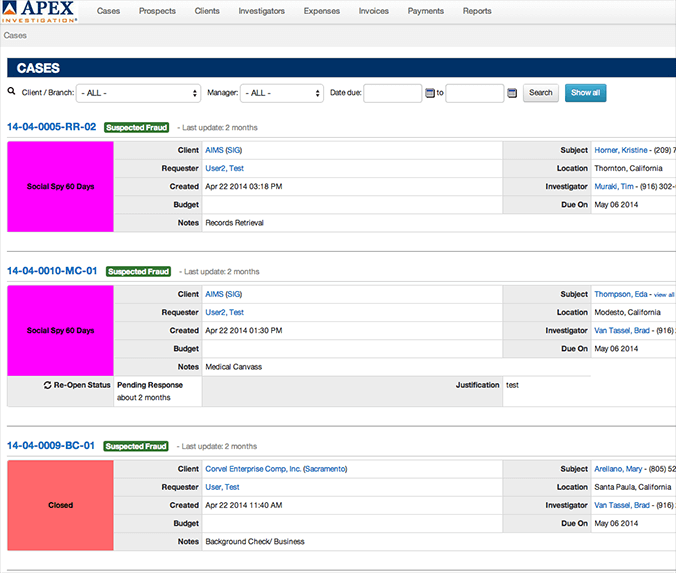Click Suspected Fraud badge on case 14-04-0005-RR-02
This screenshot has height=573, width=676.
[137, 127]
